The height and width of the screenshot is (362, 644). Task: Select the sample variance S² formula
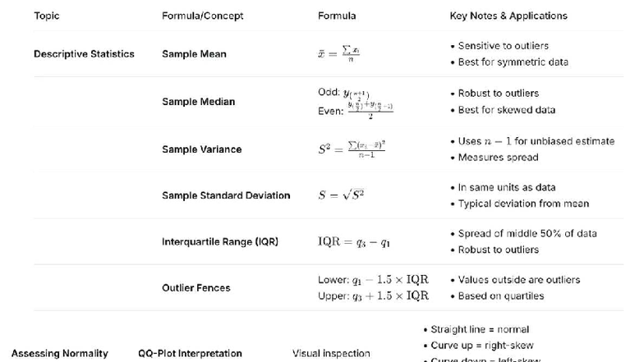pyautogui.click(x=352, y=149)
